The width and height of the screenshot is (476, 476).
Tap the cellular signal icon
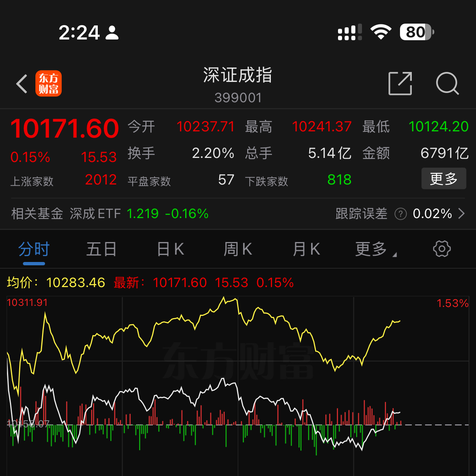(350, 32)
